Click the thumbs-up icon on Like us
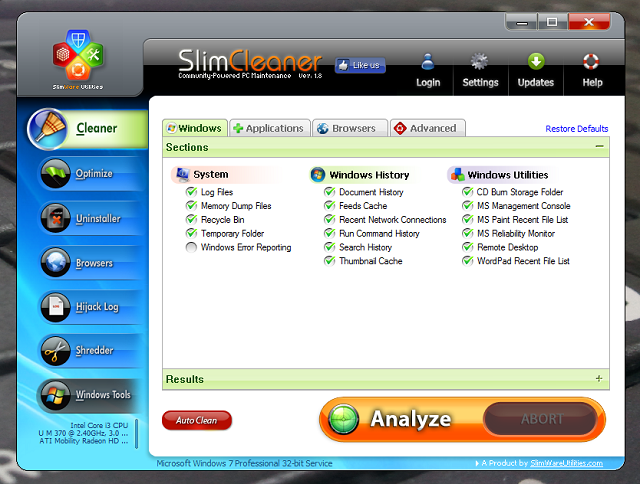640x484 pixels. [x=343, y=65]
